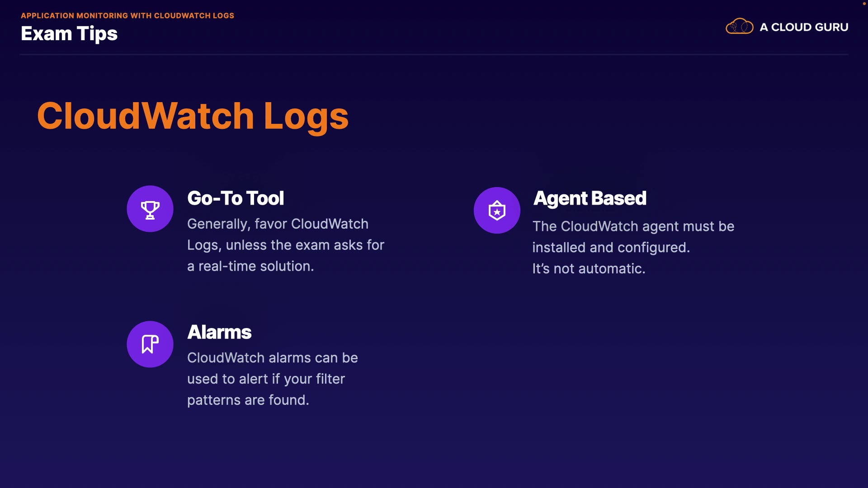Viewport: 868px width, 488px height.
Task: Click the sentence "It's not automatic."
Action: click(x=589, y=269)
